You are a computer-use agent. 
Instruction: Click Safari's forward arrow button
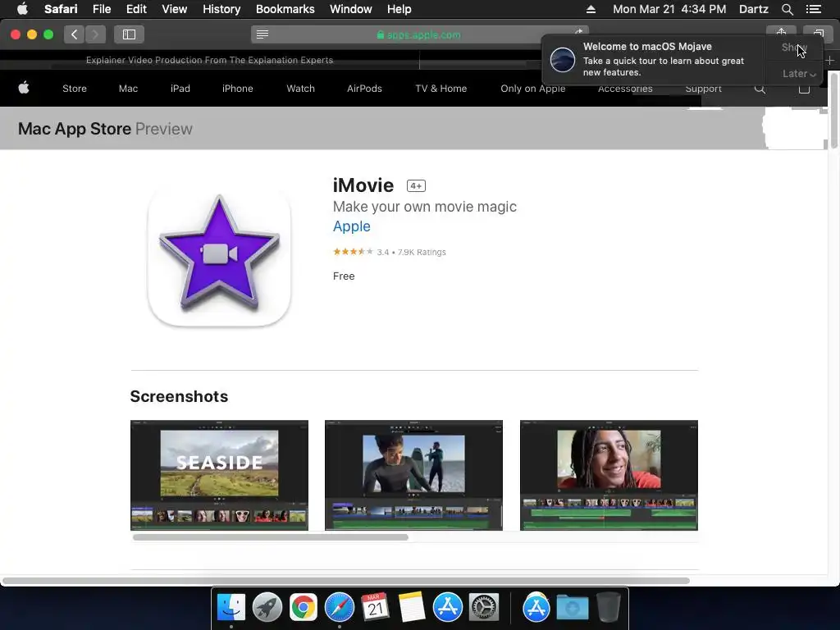[x=95, y=34]
